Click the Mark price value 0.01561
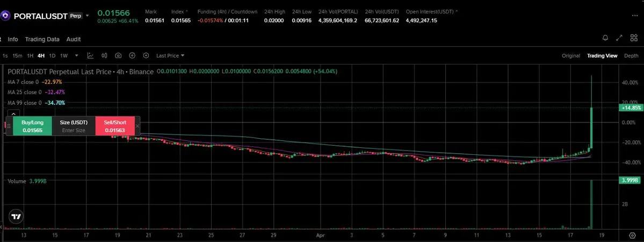This screenshot has width=644, height=242. click(x=155, y=20)
